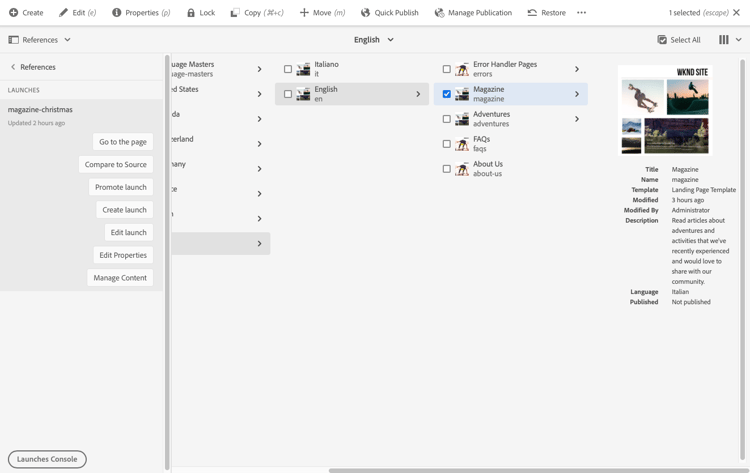
Task: Expand Error Handler Pages chevron
Action: click(577, 69)
